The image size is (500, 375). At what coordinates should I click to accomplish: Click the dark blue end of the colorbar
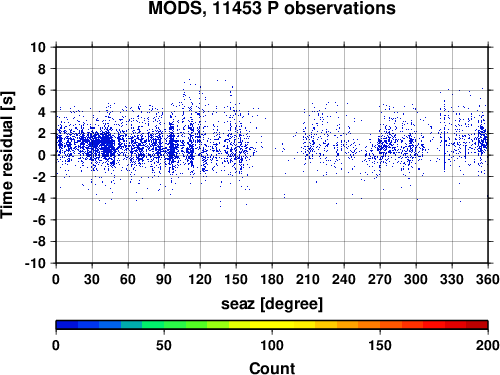coord(67,325)
